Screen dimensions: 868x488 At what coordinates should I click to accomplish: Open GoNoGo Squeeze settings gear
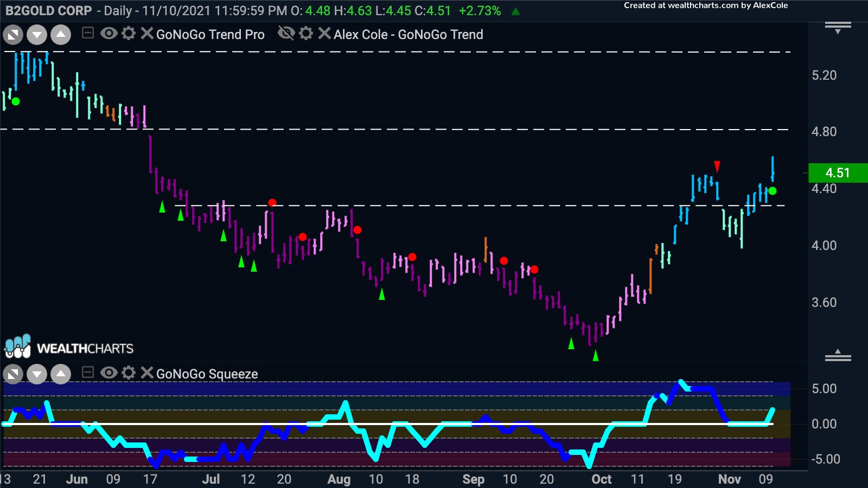(x=129, y=373)
